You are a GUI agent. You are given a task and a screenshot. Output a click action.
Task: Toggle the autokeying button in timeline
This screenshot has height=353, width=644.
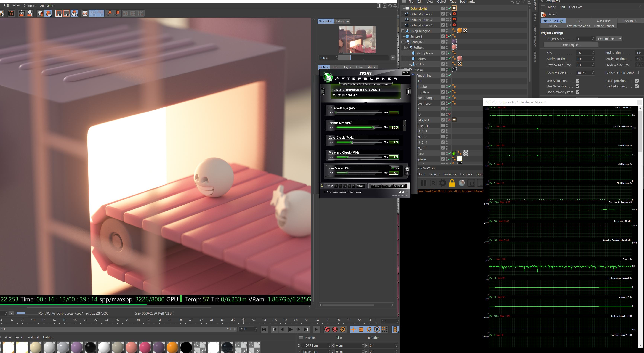pos(335,330)
